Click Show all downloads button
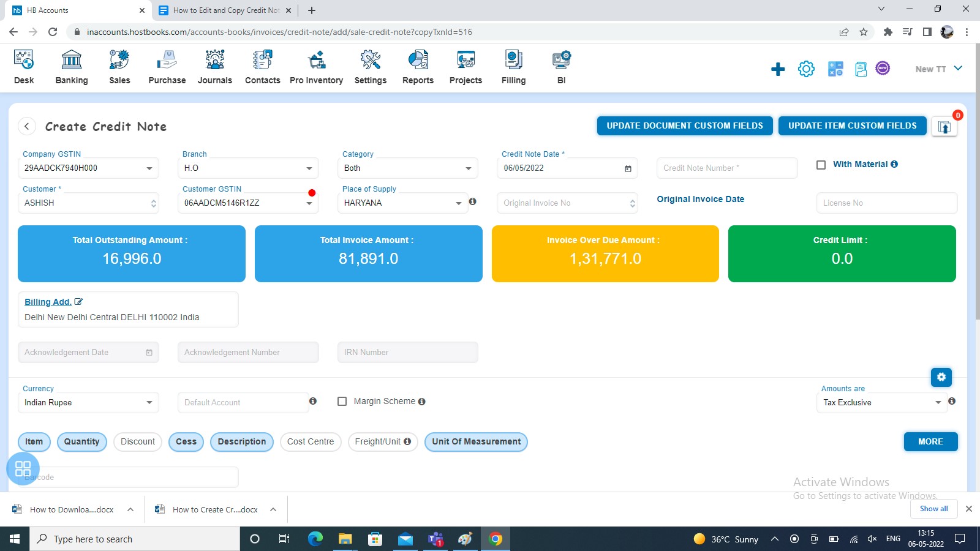980x551 pixels. 934,509
